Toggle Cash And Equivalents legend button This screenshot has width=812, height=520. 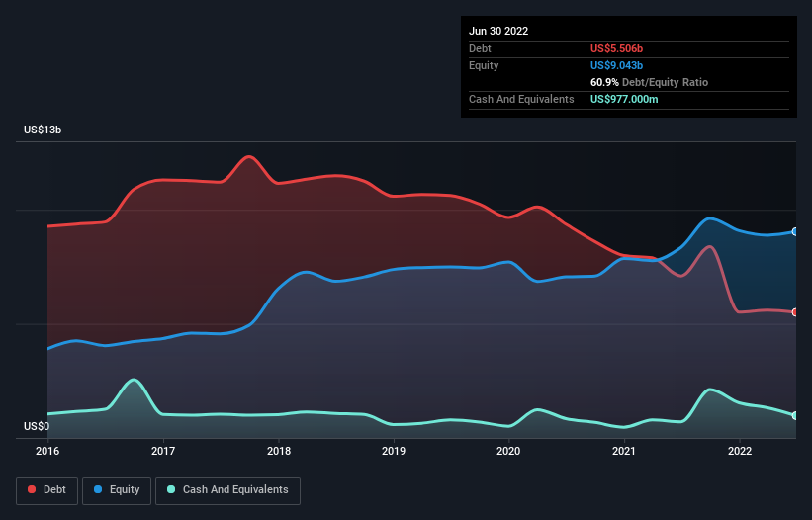227,490
